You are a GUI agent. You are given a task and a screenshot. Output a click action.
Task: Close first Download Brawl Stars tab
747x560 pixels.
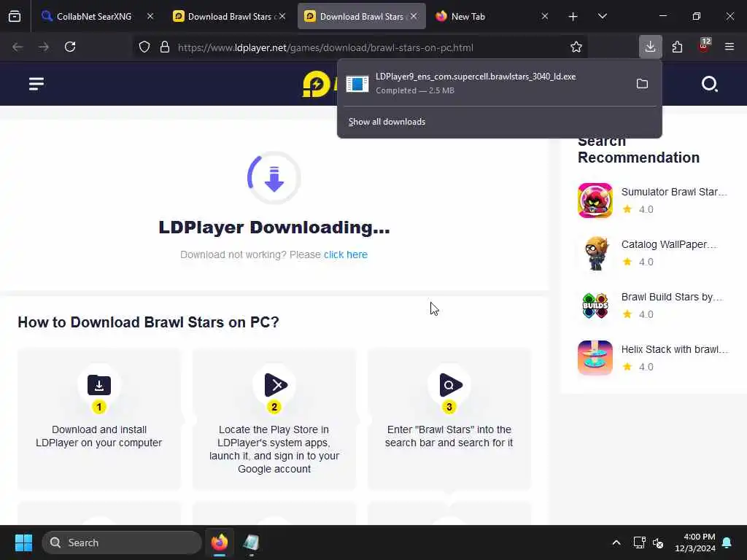282,16
